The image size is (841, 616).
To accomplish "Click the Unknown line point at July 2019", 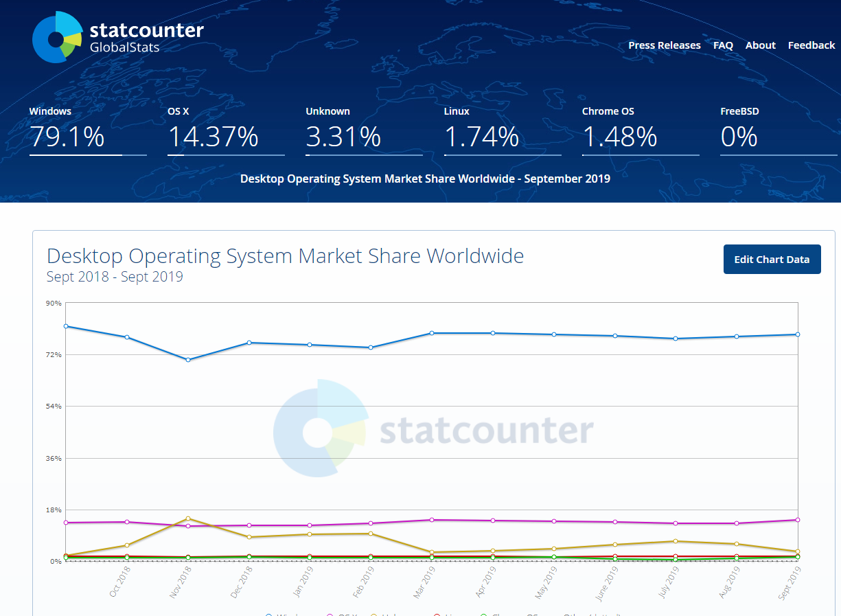I will 676,541.
